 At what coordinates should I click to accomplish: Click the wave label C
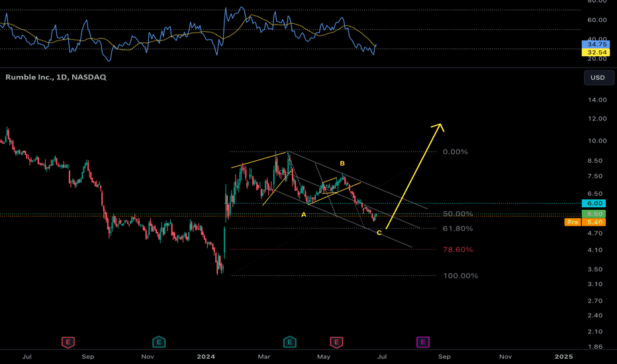[x=379, y=233]
